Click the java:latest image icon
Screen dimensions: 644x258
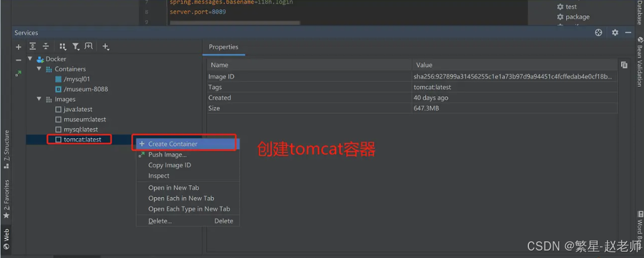tap(58, 110)
